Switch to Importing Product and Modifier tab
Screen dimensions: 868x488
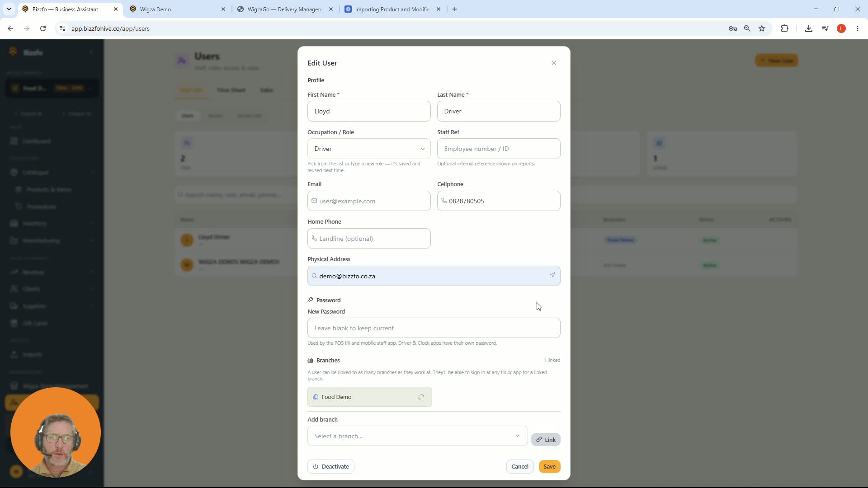(392, 9)
